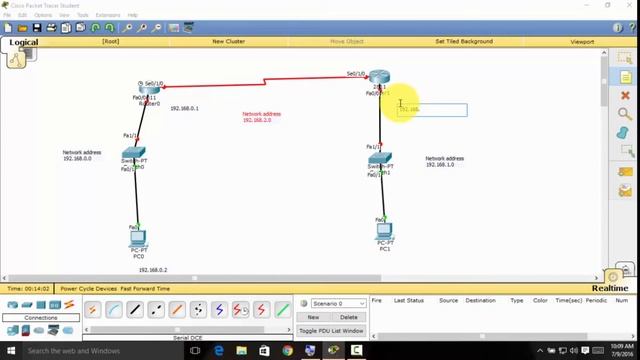The height and width of the screenshot is (360, 640).
Task: Select the End Devices category
Action: [x=13, y=330]
